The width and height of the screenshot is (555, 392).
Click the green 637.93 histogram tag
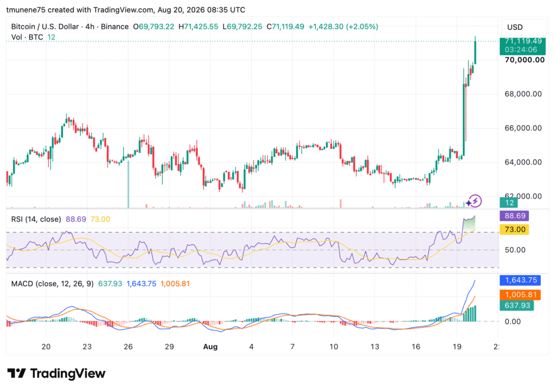(x=517, y=305)
